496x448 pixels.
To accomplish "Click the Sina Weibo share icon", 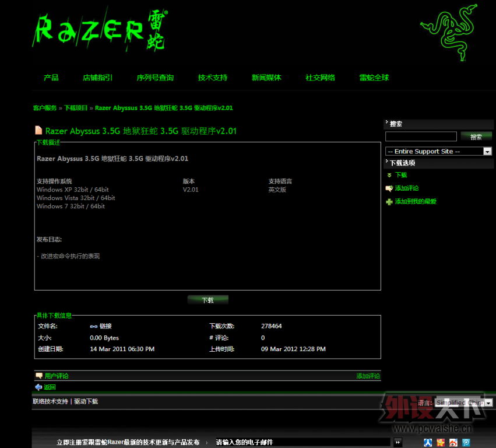I will pos(453,442).
